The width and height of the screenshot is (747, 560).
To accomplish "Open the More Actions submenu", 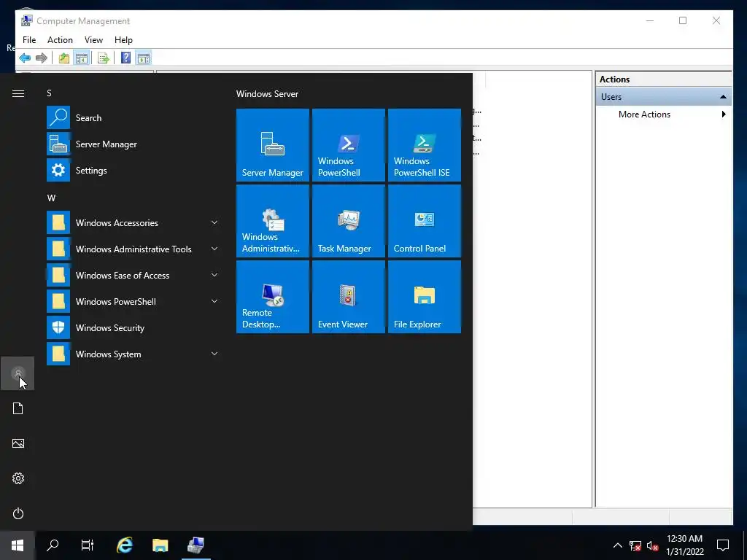I will 663,114.
